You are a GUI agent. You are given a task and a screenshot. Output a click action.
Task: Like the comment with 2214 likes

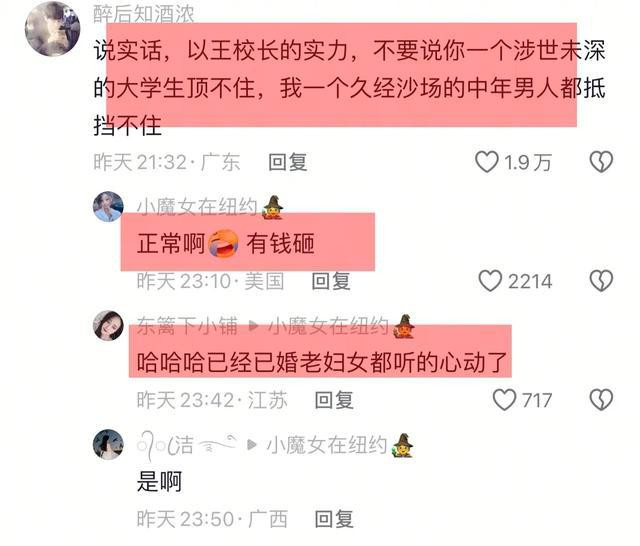[490, 281]
